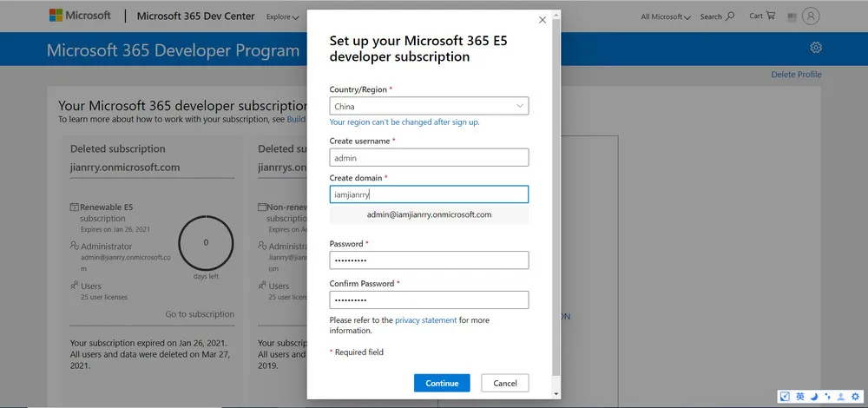
Task: Open the Explore dropdown menu
Action: click(282, 16)
